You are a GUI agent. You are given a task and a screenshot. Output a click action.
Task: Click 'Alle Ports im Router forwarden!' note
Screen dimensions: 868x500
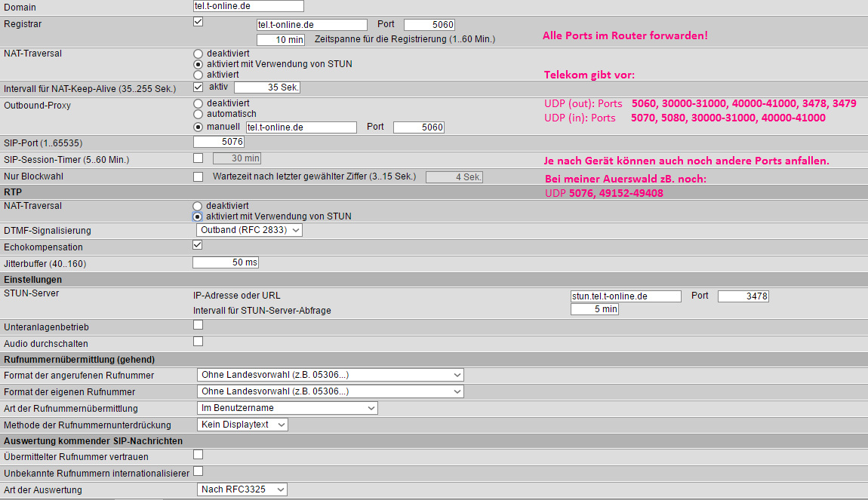point(625,36)
